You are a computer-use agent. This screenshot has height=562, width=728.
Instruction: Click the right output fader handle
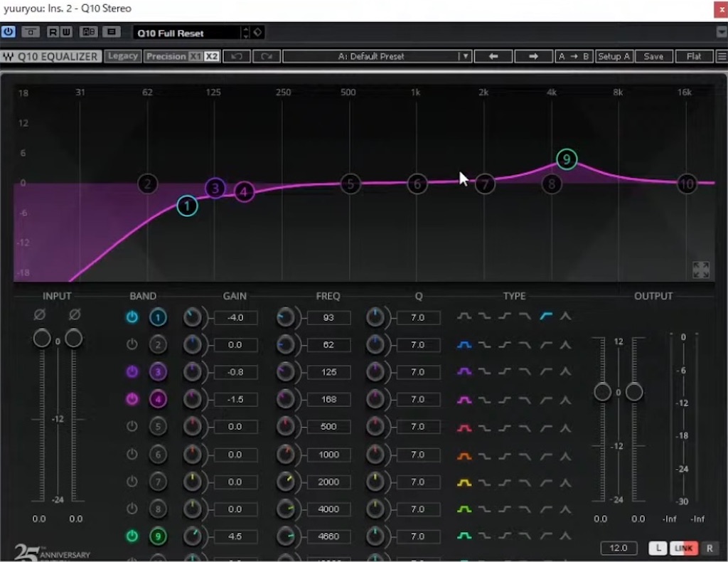tap(634, 392)
